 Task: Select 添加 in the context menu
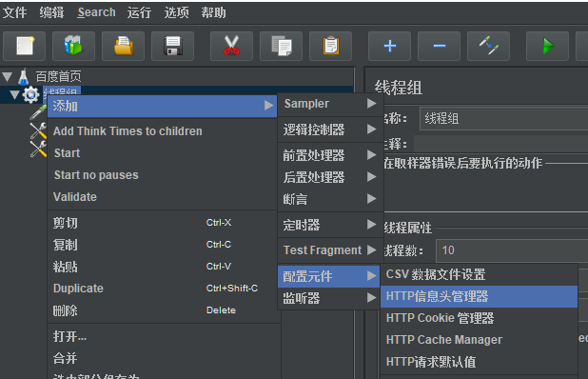163,107
